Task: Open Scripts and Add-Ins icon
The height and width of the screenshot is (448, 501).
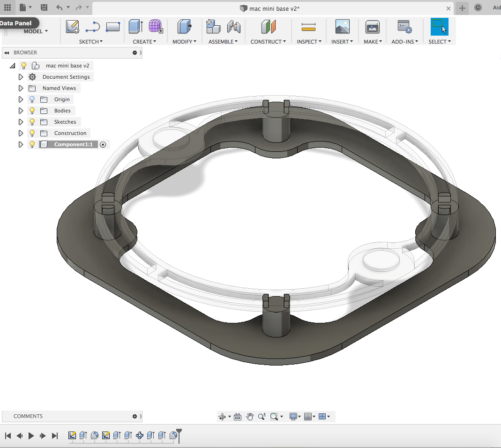Action: 404,27
